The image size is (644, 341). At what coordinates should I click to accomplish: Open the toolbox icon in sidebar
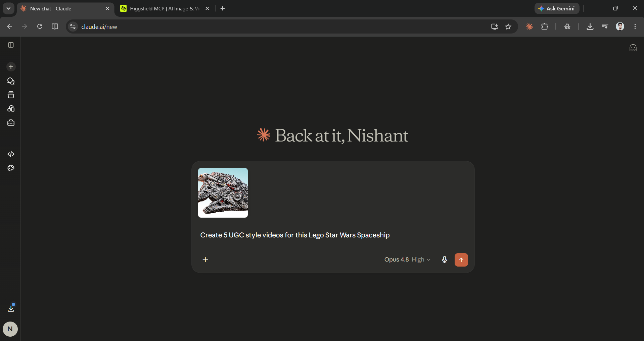[x=11, y=123]
